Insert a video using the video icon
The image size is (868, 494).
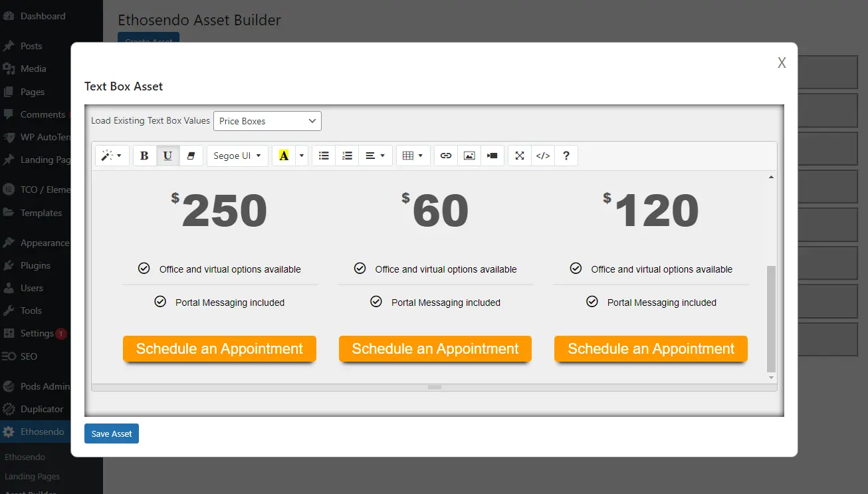tap(492, 155)
